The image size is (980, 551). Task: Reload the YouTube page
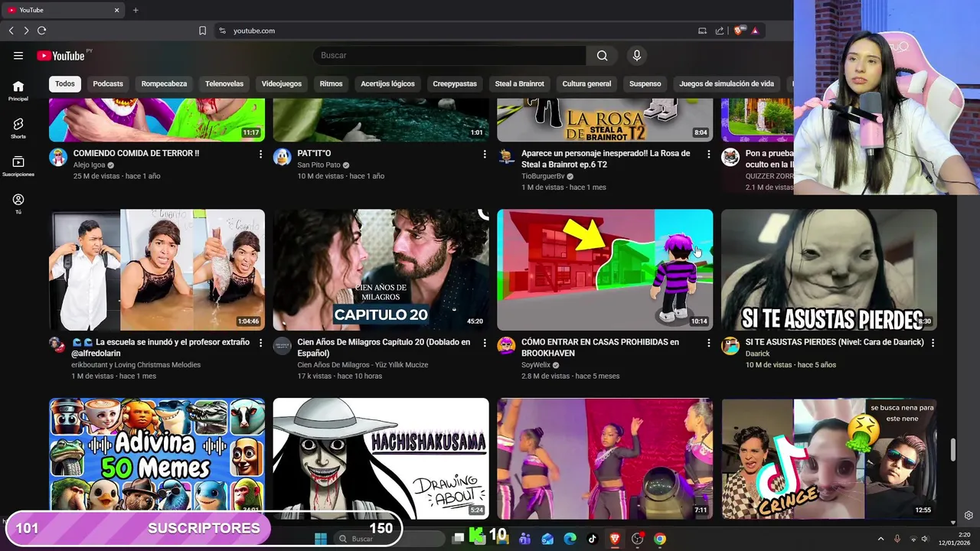coord(41,31)
